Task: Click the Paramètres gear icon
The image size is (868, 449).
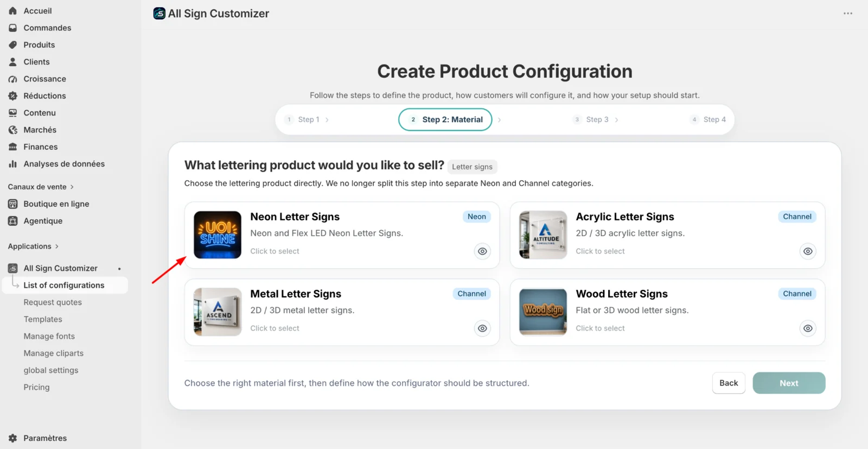Action: (x=13, y=438)
